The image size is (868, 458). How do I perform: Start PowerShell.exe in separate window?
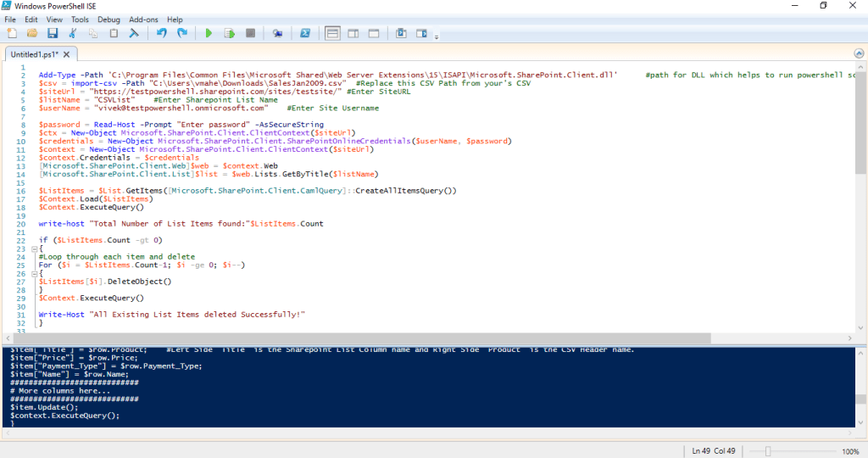coord(305,33)
